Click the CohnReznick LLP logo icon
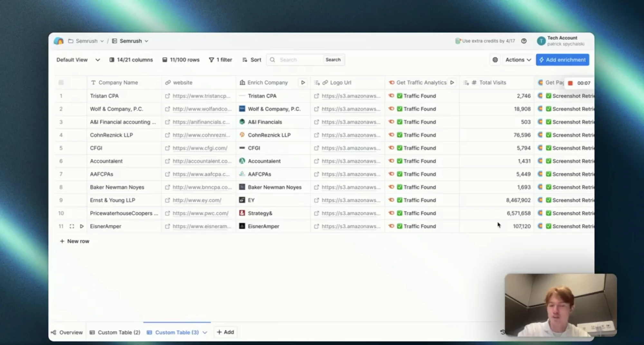The image size is (644, 345). (x=242, y=135)
